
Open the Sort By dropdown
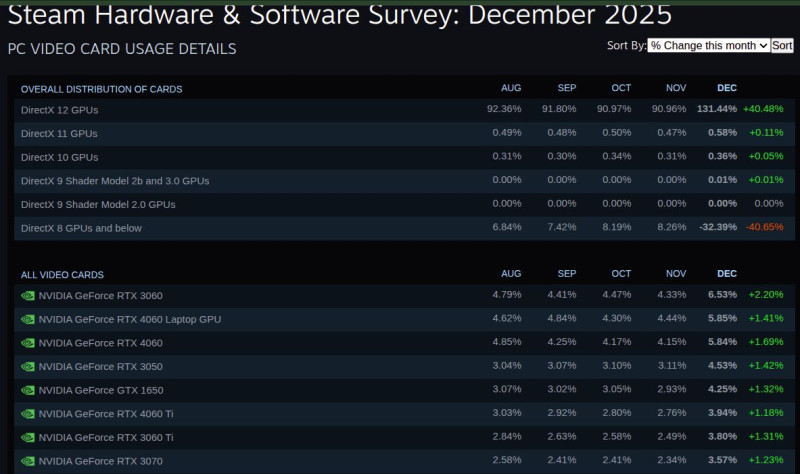click(x=709, y=45)
